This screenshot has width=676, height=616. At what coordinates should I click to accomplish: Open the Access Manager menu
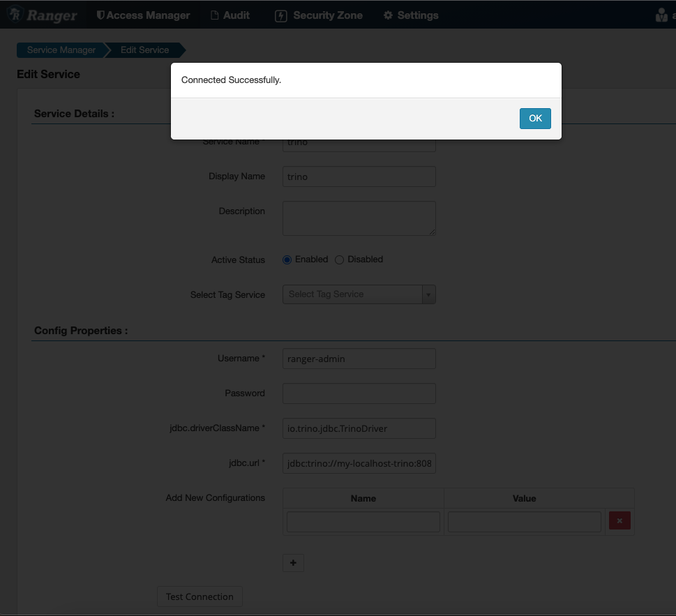point(143,15)
